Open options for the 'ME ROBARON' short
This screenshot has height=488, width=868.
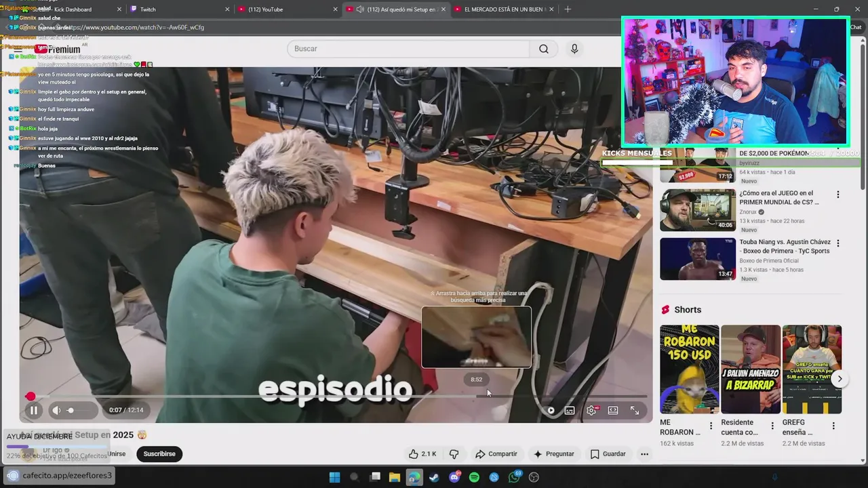pos(711,426)
